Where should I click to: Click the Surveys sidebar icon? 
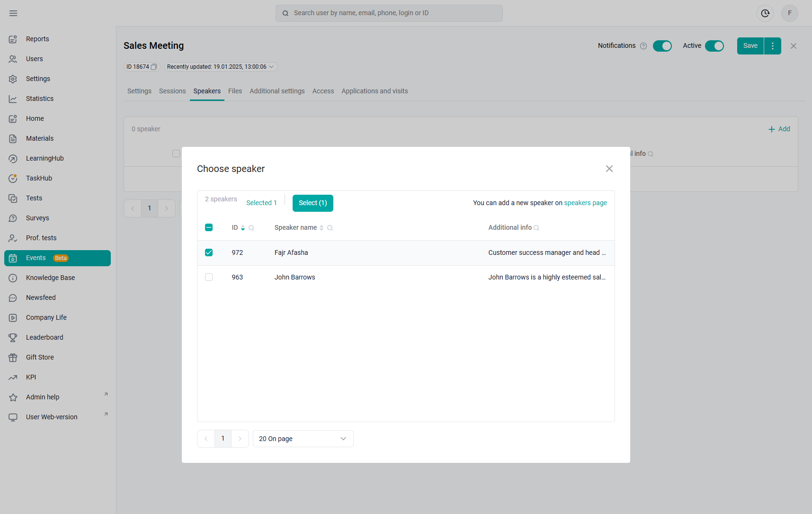(x=13, y=218)
